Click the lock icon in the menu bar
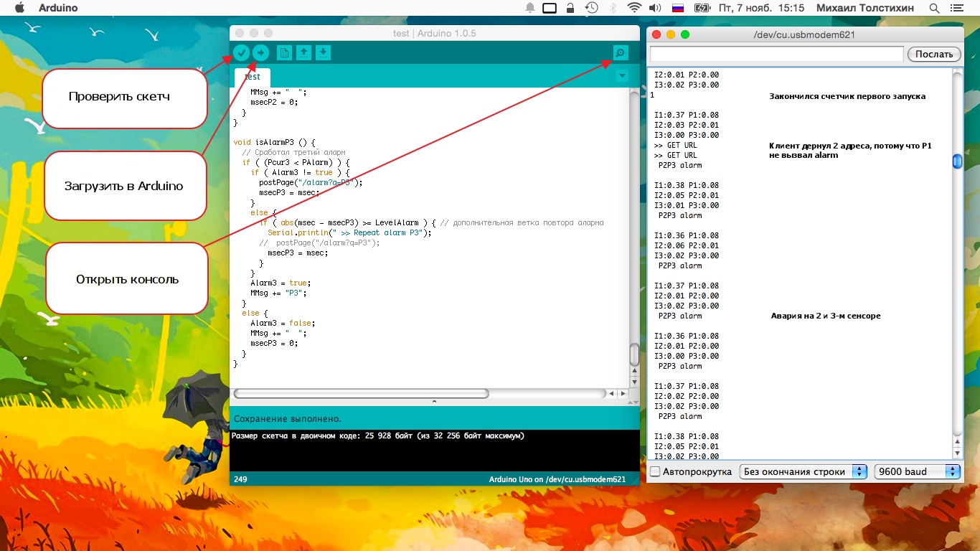The height and width of the screenshot is (551, 980). click(570, 8)
